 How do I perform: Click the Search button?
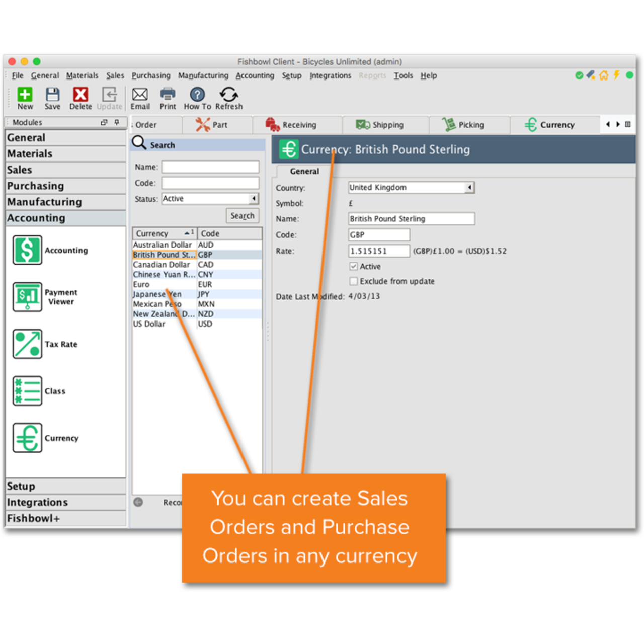coord(242,215)
